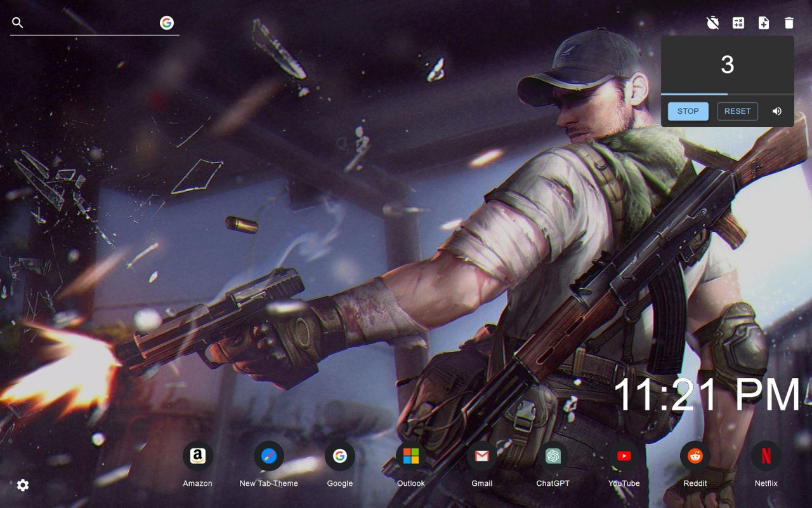Launch the Outlook shortcut
The width and height of the screenshot is (812, 508).
point(411,464)
